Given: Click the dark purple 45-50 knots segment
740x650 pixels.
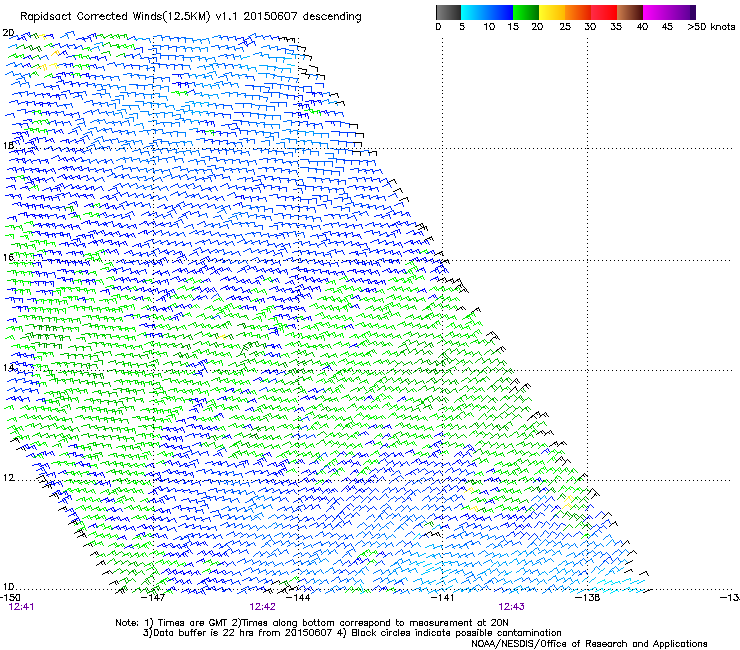Looking at the screenshot, I should click(682, 12).
